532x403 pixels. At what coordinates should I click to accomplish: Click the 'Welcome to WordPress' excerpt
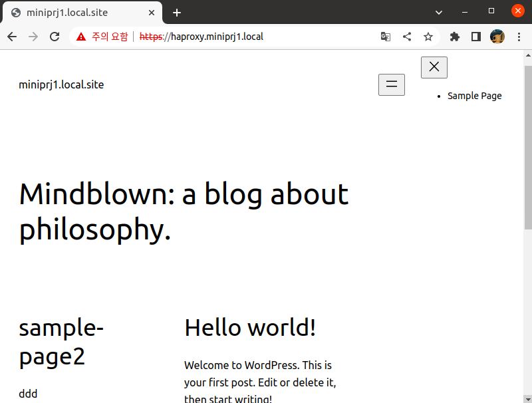point(260,382)
